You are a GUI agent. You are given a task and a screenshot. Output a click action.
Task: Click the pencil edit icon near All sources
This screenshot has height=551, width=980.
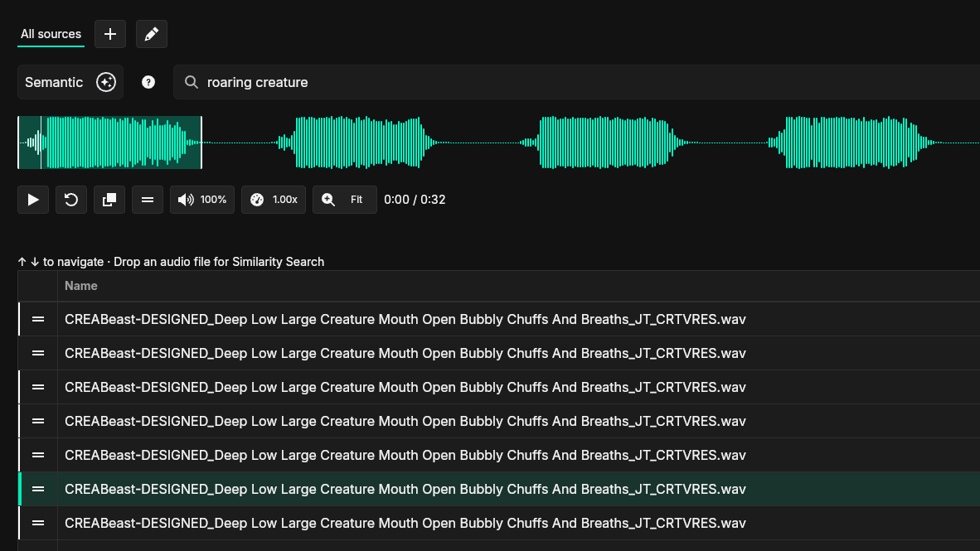(152, 34)
